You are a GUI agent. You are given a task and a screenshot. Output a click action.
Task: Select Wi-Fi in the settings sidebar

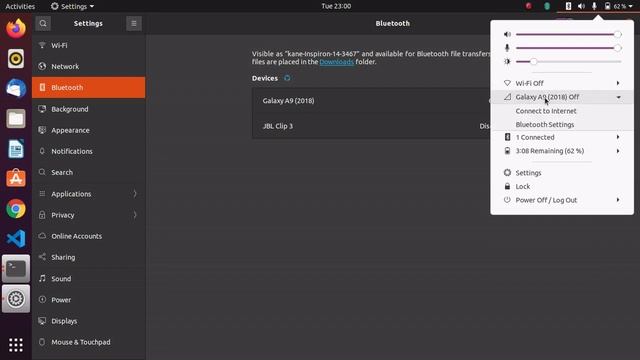point(89,45)
